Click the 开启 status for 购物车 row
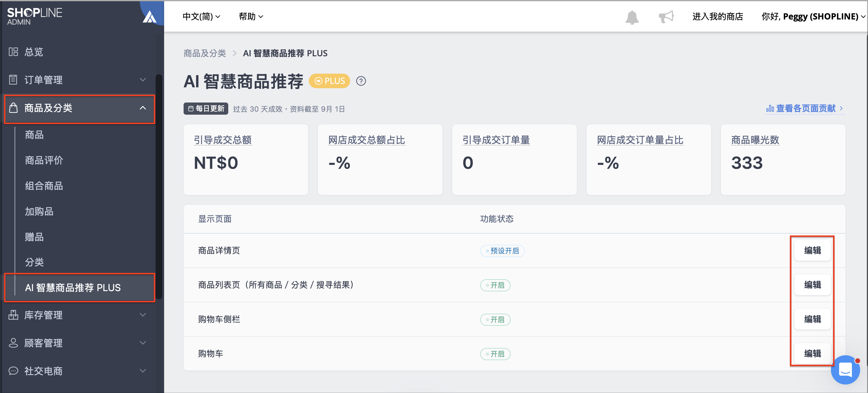This screenshot has height=393, width=868. click(x=495, y=354)
